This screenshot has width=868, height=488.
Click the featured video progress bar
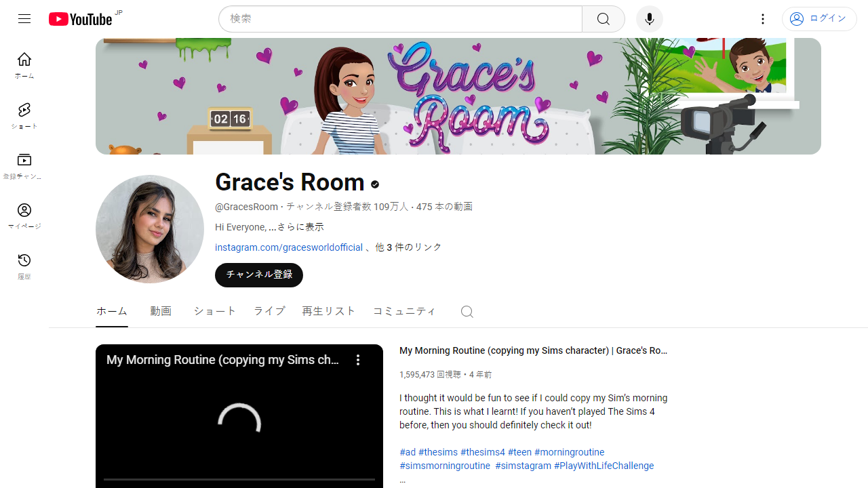coord(239,479)
